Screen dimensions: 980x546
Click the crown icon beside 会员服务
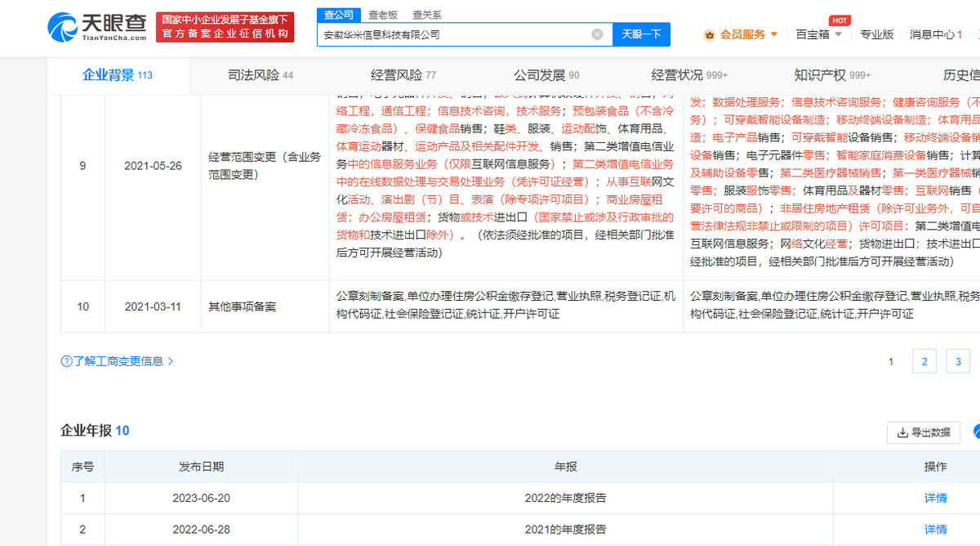708,34
